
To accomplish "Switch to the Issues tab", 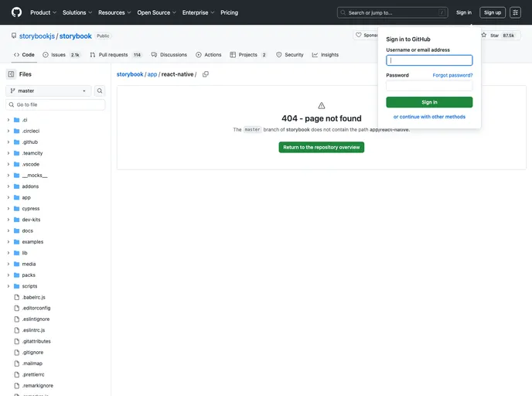I will (61, 55).
